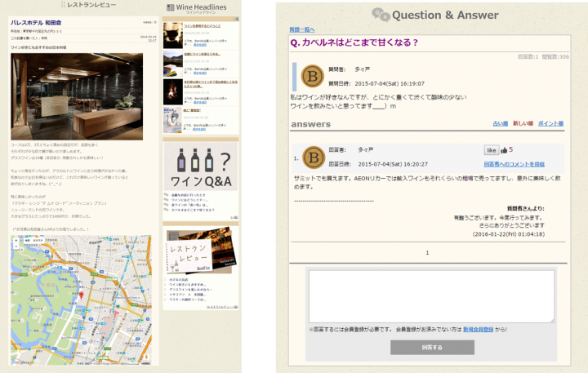The width and height of the screenshot is (588, 373).
Task: Open the 小さな人気店 review link
Action: tap(178, 280)
